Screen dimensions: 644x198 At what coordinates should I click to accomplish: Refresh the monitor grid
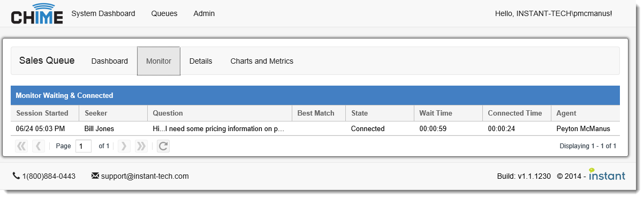[x=163, y=146]
